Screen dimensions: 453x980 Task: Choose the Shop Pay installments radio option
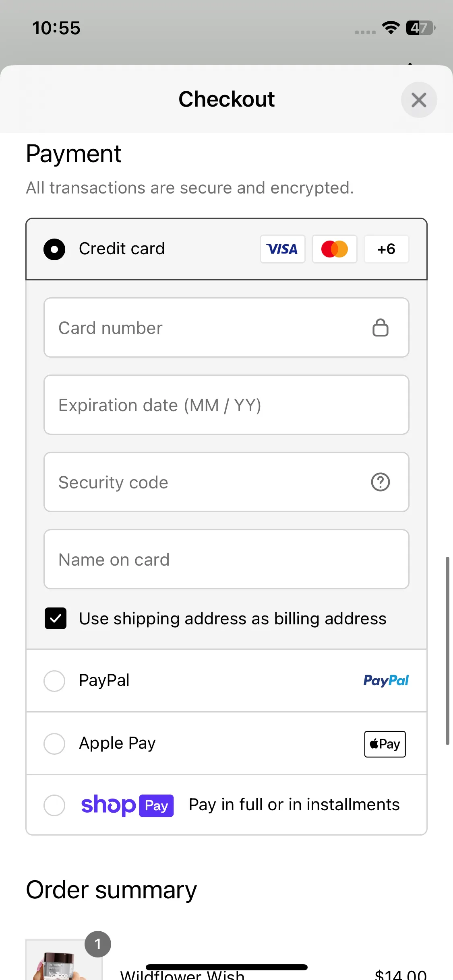point(54,805)
